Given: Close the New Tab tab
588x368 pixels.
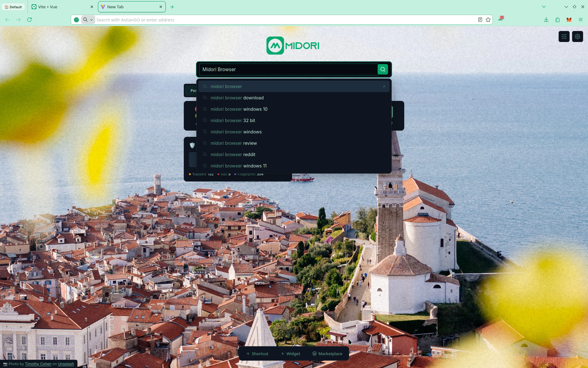Looking at the screenshot, I should pos(160,7).
